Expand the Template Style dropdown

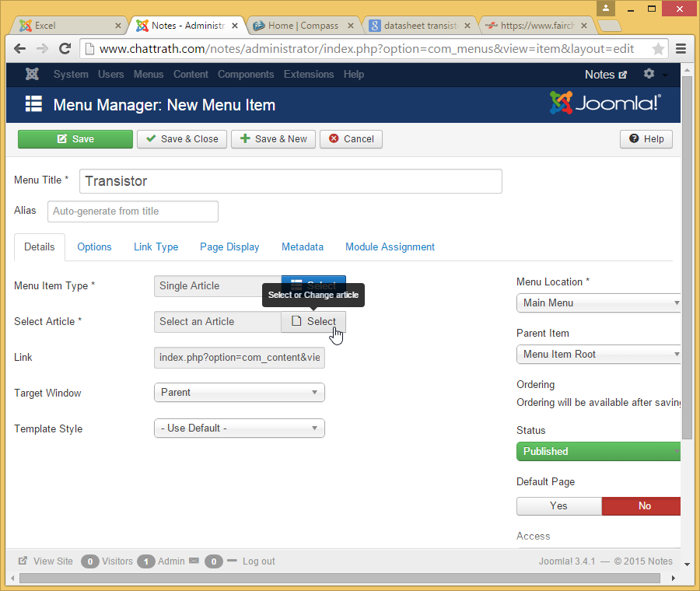239,428
